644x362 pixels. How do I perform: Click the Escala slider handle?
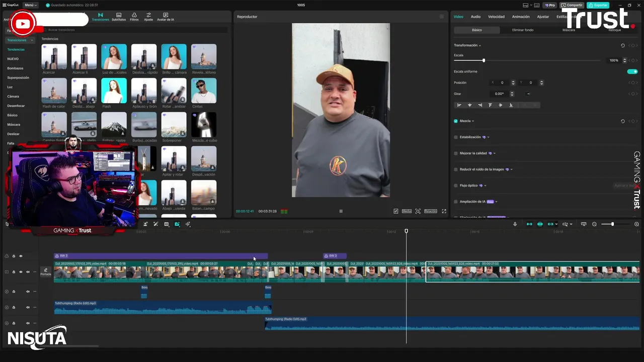484,60
